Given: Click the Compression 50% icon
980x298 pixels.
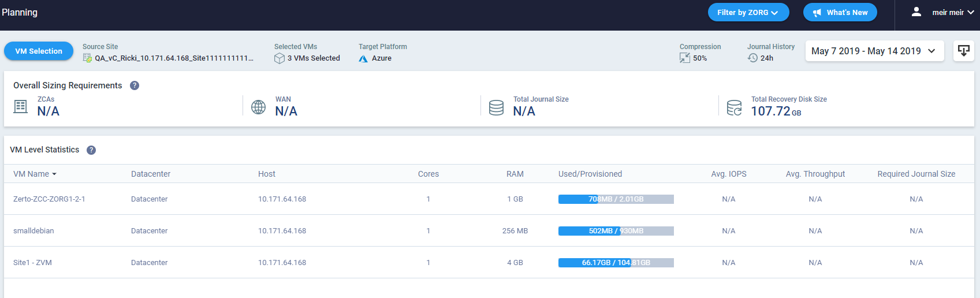Looking at the screenshot, I should coord(685,58).
